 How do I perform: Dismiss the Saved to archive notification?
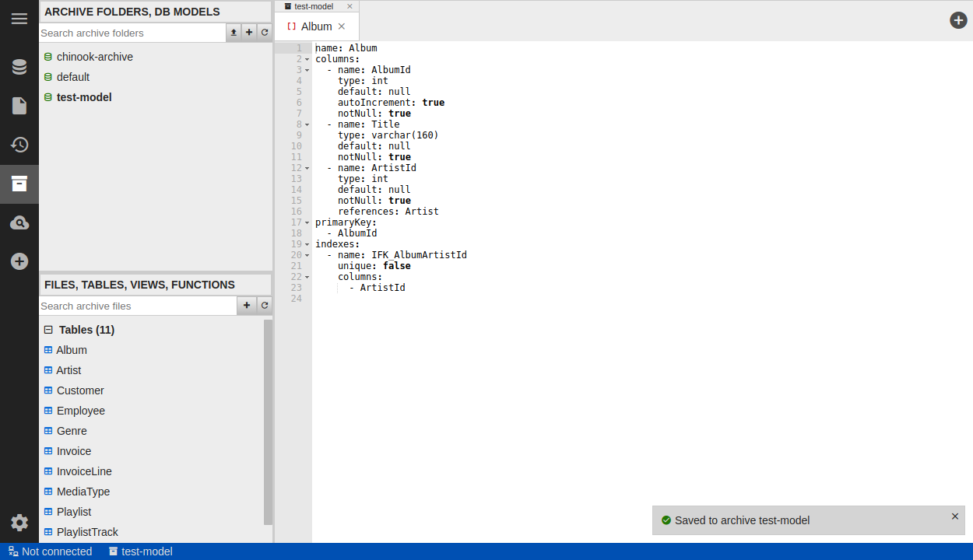coord(955,516)
